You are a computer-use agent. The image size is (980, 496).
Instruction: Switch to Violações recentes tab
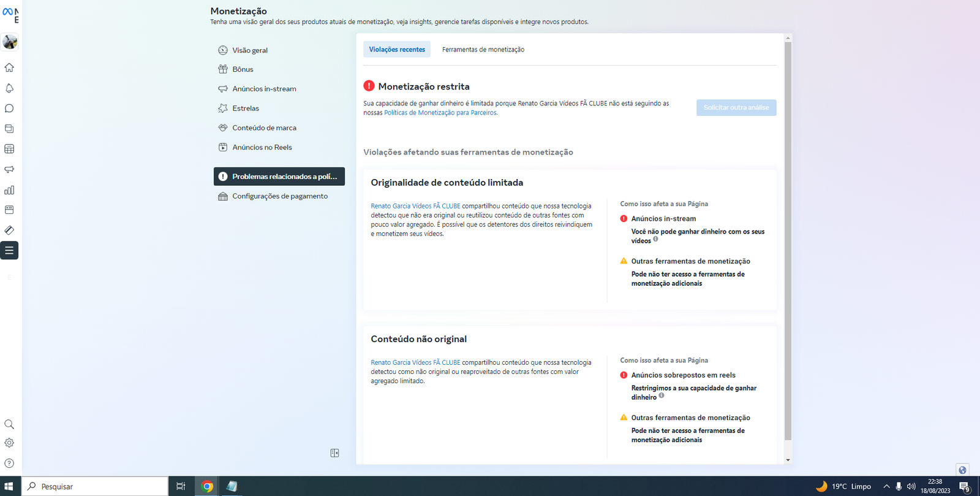click(x=397, y=50)
